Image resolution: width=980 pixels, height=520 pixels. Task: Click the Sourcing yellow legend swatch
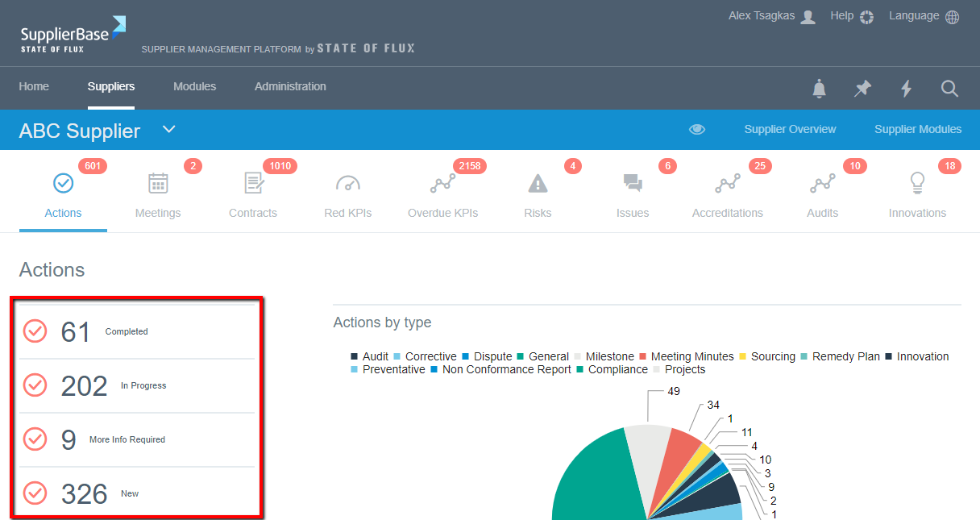[x=743, y=356]
